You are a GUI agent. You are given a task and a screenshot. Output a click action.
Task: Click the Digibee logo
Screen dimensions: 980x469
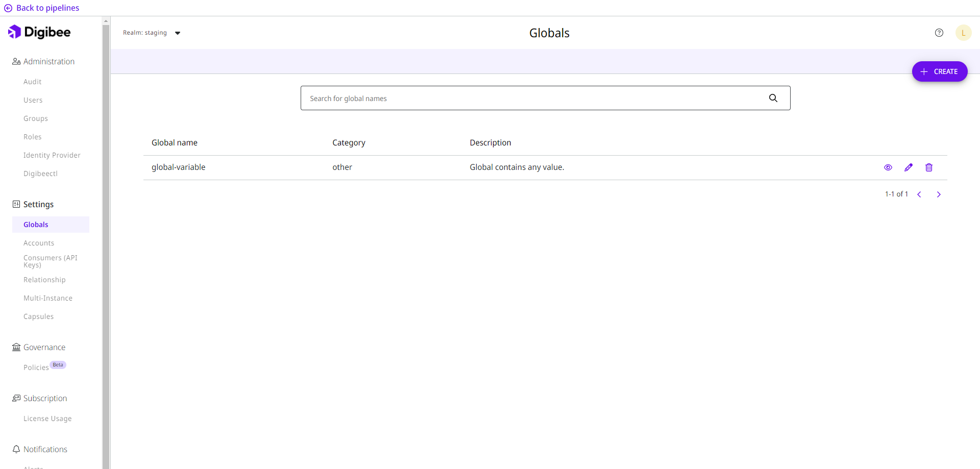coord(39,32)
